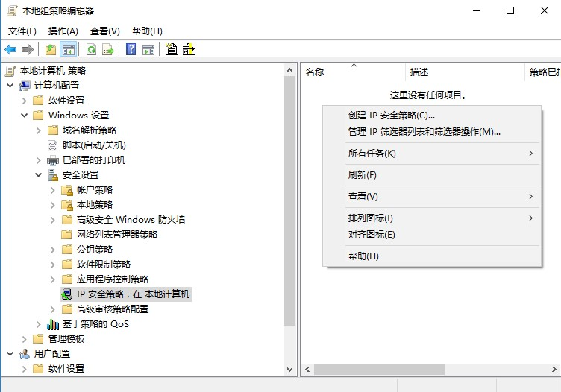Toggle the show/hide action pane icon
561x392 pixels.
pos(148,49)
